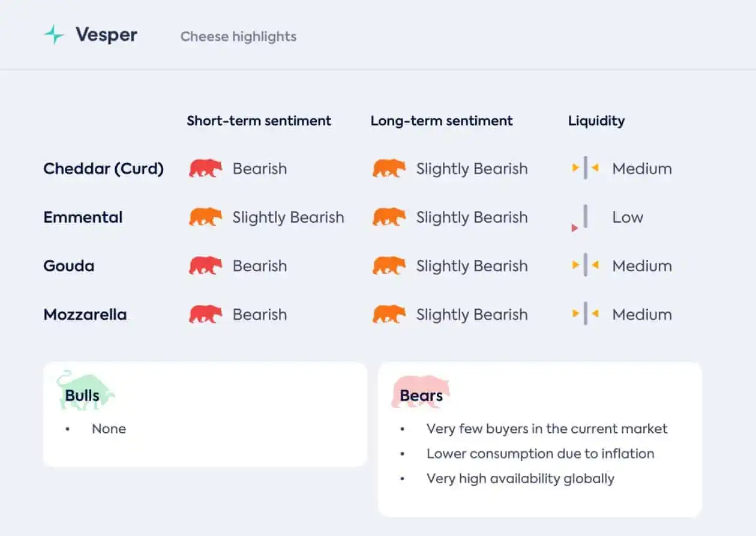Click the Vesper brand name

pos(106,35)
